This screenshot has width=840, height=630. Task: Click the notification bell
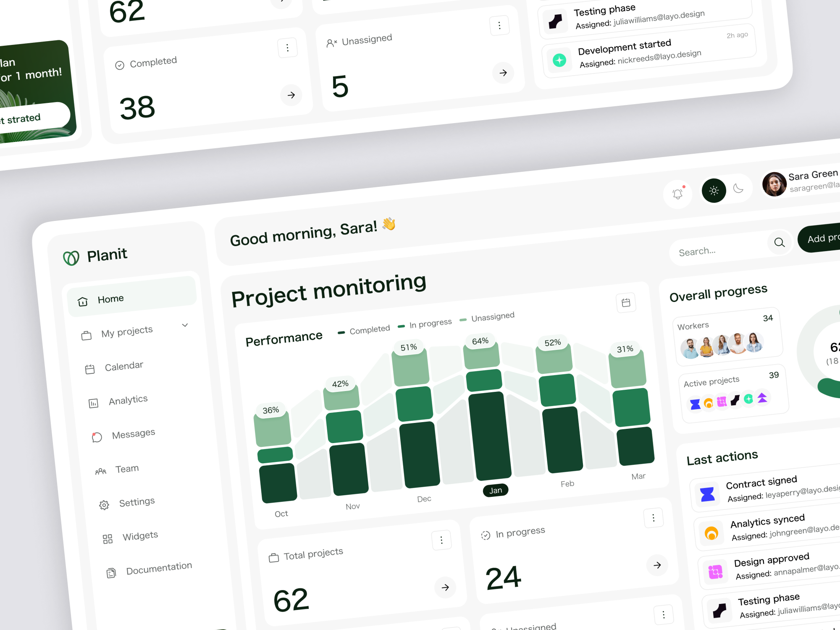pyautogui.click(x=677, y=194)
